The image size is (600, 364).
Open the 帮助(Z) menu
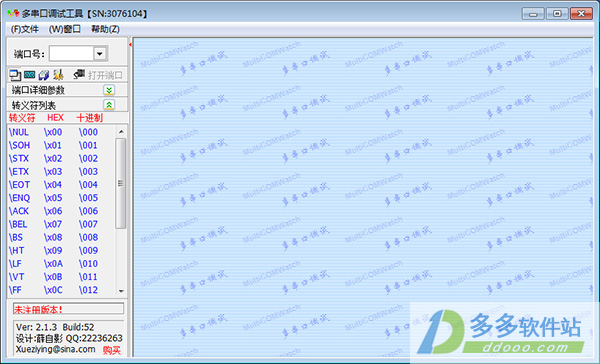pyautogui.click(x=105, y=29)
